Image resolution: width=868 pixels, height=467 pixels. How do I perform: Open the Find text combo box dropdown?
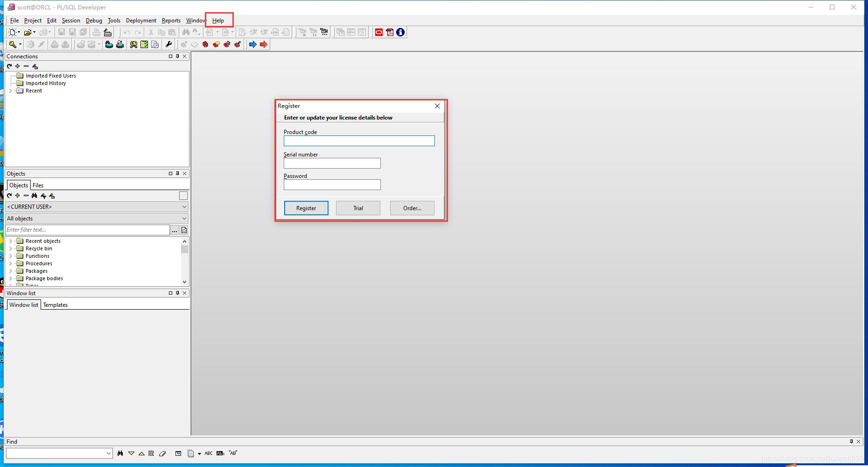tap(108, 453)
